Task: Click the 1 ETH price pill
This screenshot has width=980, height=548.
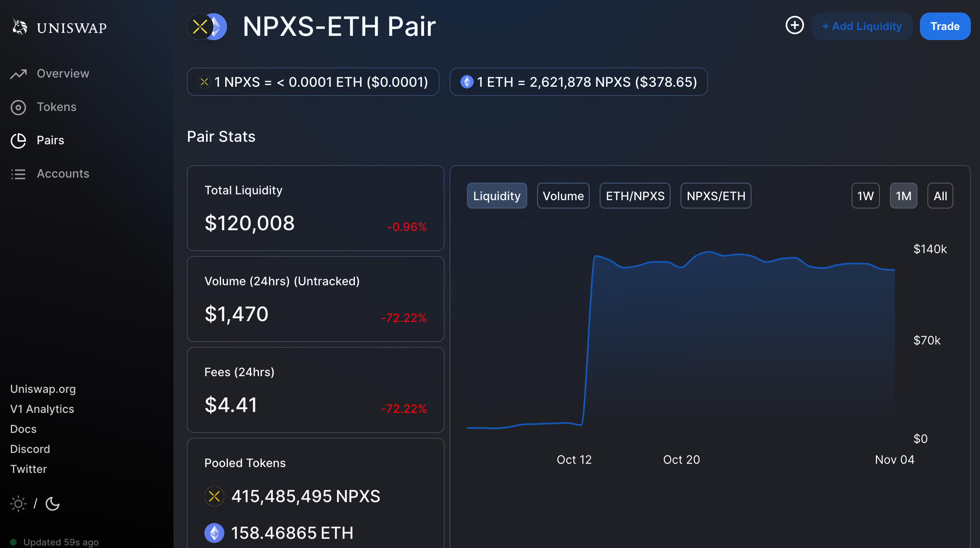Action: pos(578,82)
